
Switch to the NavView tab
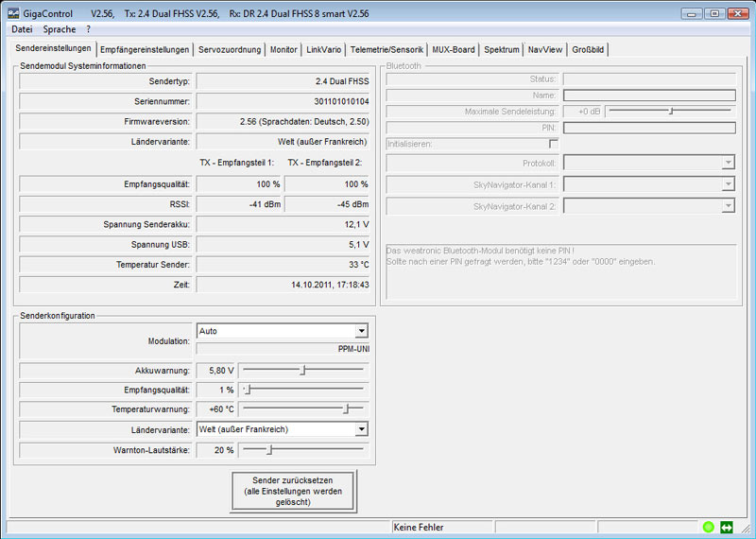[x=545, y=50]
